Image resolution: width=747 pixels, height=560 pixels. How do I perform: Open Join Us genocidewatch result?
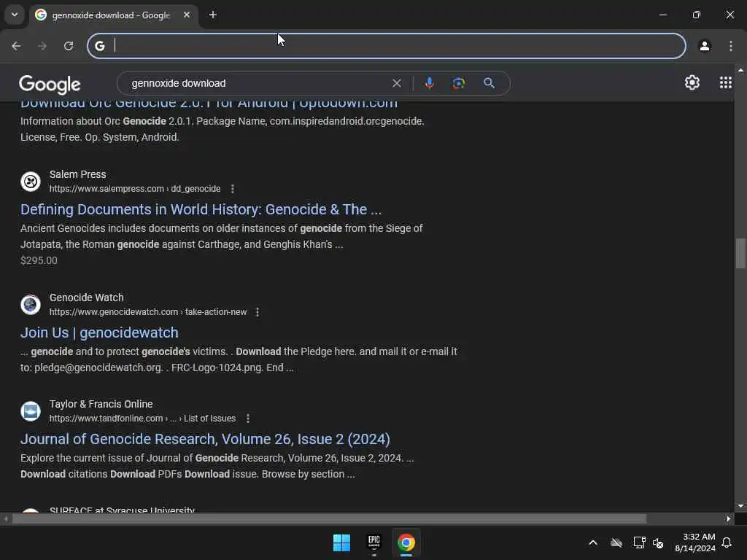[99, 332]
